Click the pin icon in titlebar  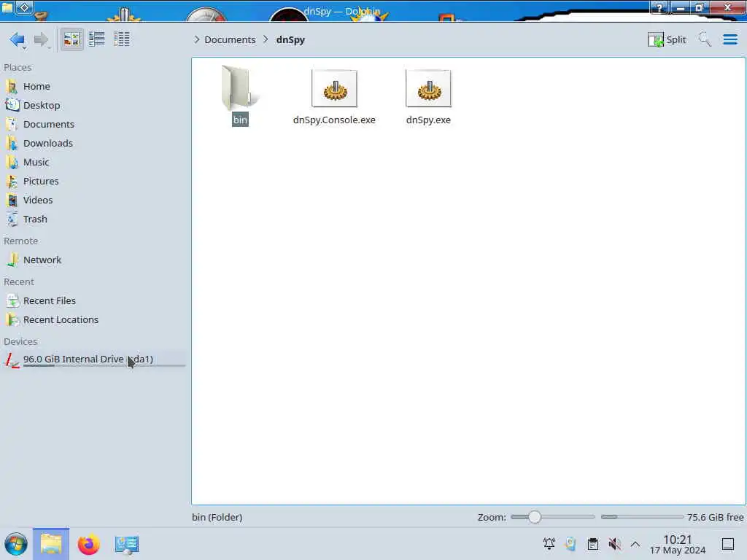coord(25,7)
